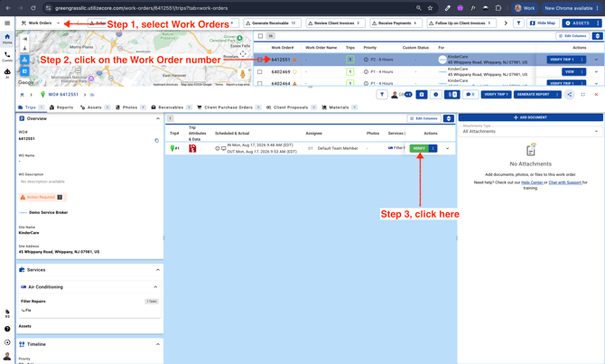
Task: Copy the WO# 6412551 with copy icon
Action: point(156,141)
